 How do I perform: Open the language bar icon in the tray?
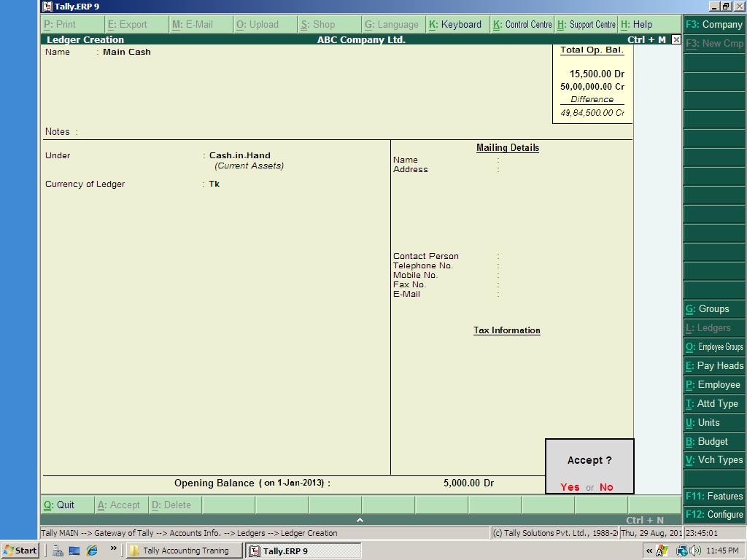pos(662,551)
